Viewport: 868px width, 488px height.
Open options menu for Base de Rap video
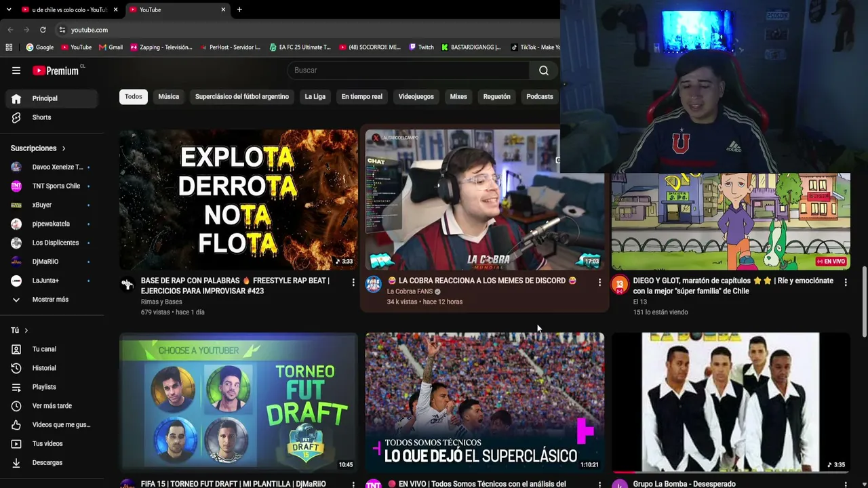tap(353, 282)
